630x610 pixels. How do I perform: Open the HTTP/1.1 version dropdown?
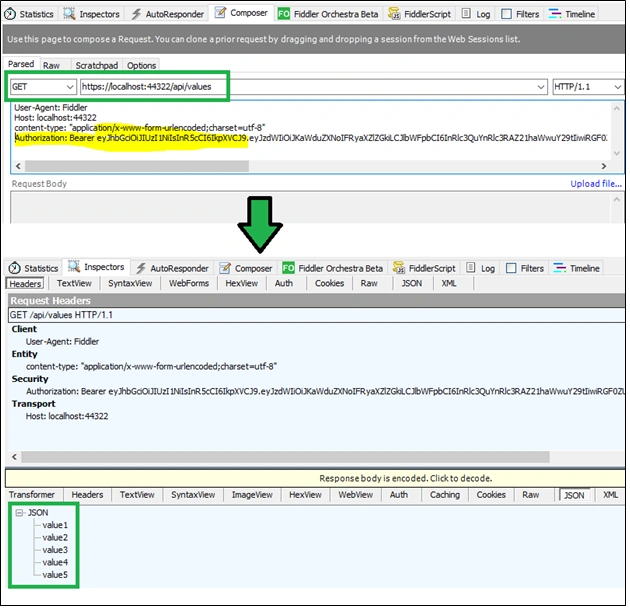590,87
